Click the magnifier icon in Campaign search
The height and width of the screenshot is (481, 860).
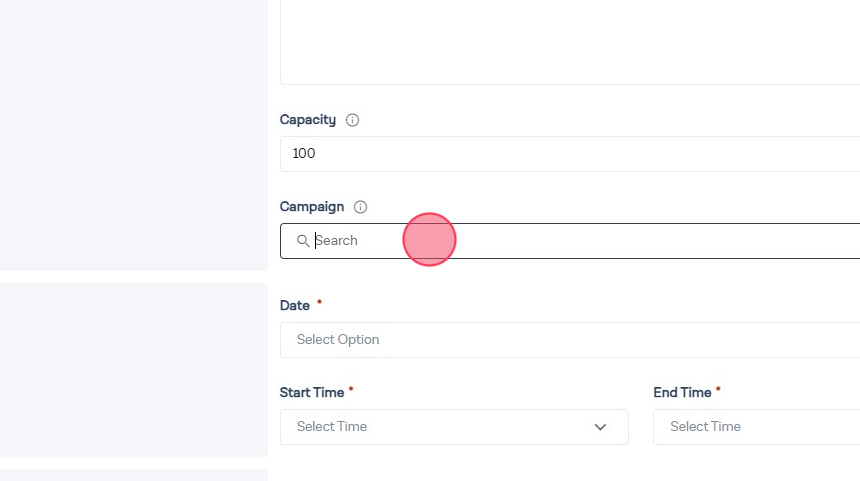coord(303,241)
